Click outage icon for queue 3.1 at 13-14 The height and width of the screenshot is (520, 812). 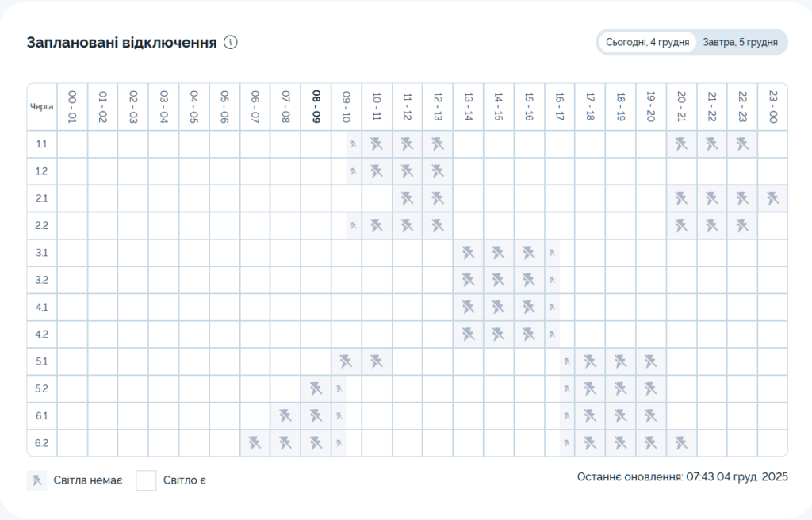pos(468,253)
